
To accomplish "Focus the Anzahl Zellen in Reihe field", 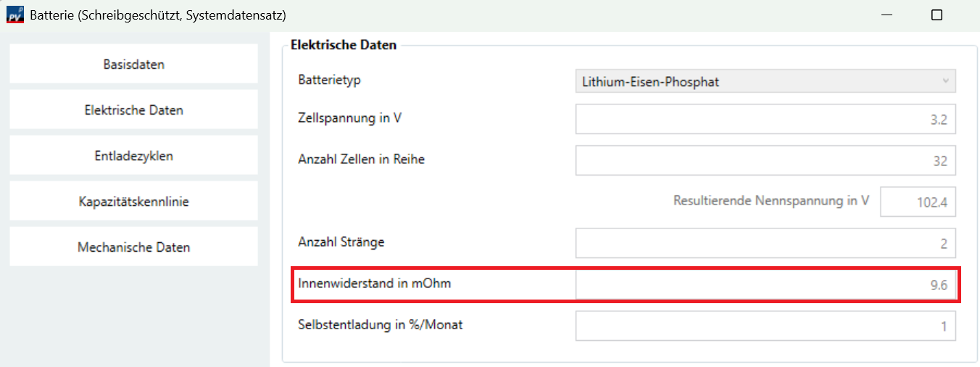I will [x=765, y=161].
